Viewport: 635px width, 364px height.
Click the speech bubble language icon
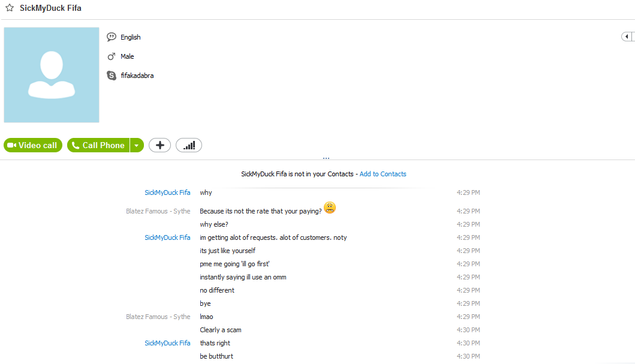112,37
